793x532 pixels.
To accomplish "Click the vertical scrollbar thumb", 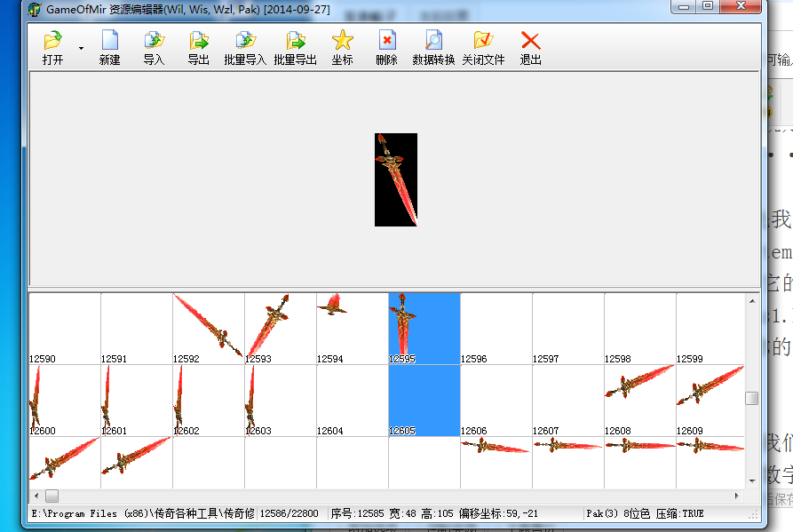I will [x=752, y=399].
